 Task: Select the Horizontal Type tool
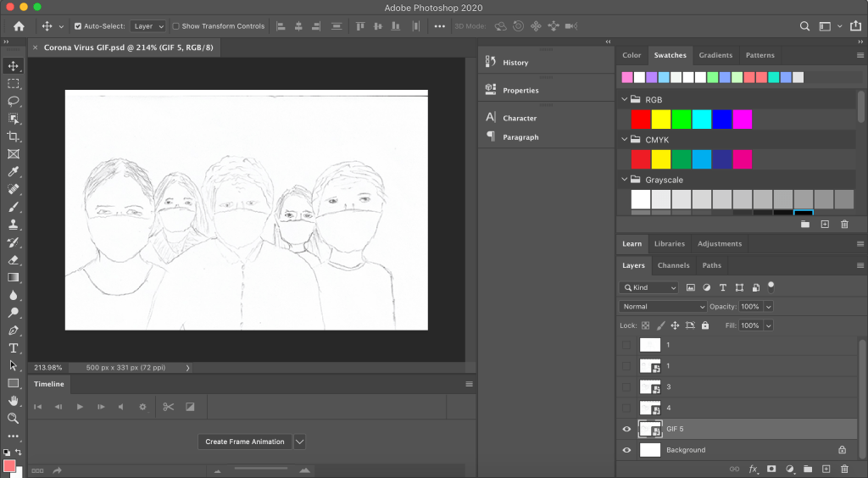[14, 348]
